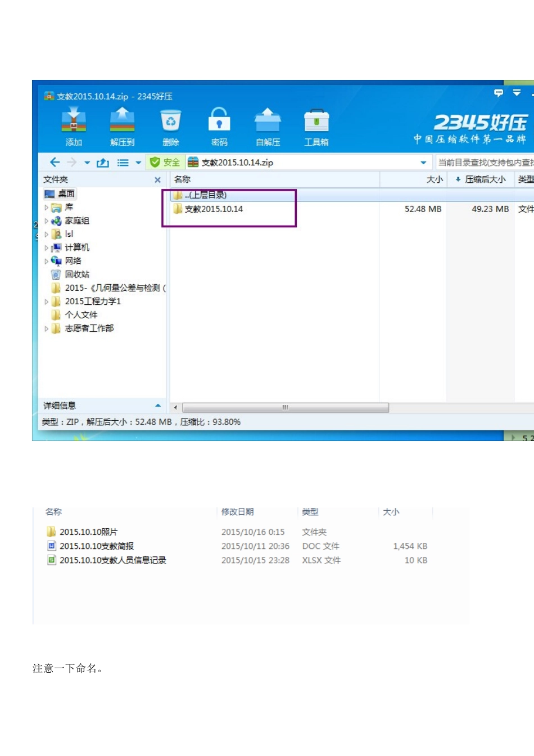This screenshot has height=756, width=534.
Task: Go back with the left arrow
Action: (x=55, y=163)
